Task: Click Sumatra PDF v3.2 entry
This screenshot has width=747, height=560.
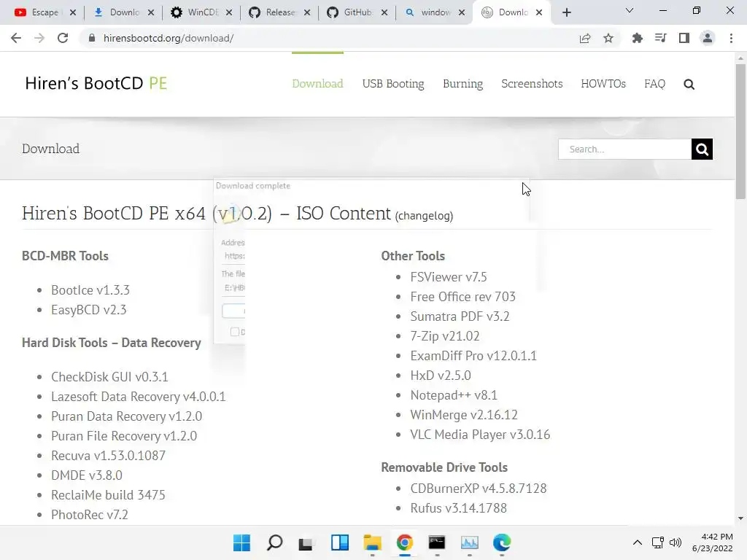Action: (460, 316)
